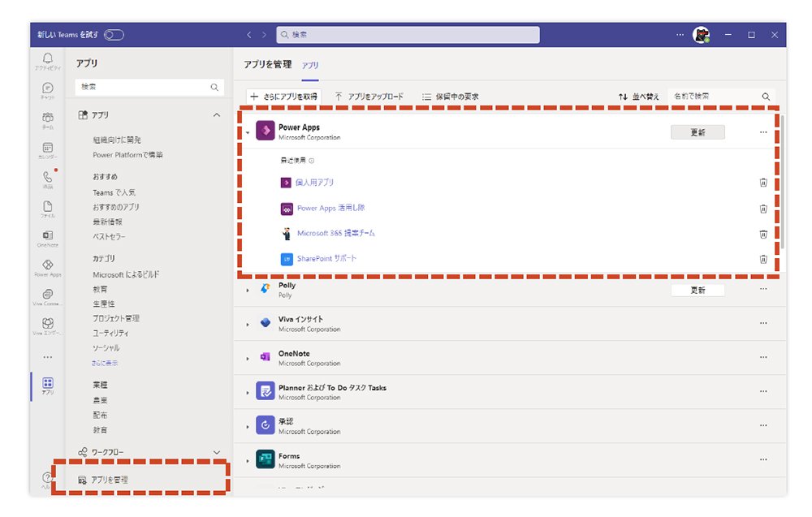
Task: Open Microsoft によるビルド category
Action: (x=126, y=274)
